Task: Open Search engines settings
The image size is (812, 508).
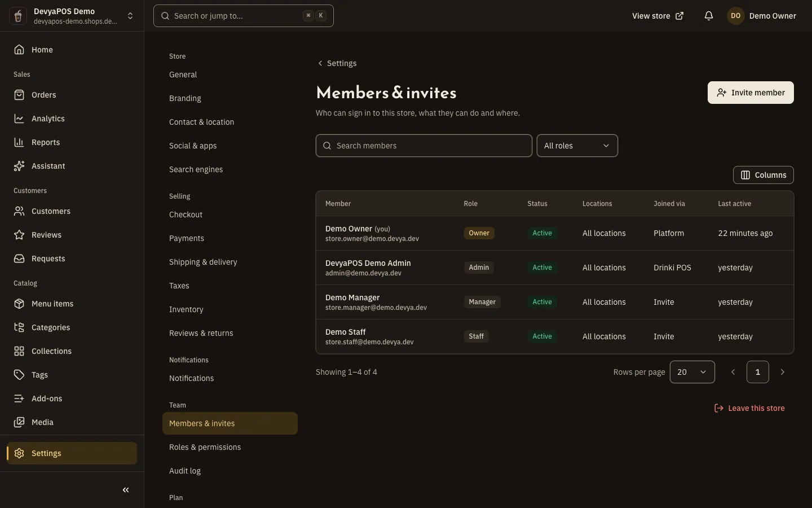Action: click(x=230, y=169)
